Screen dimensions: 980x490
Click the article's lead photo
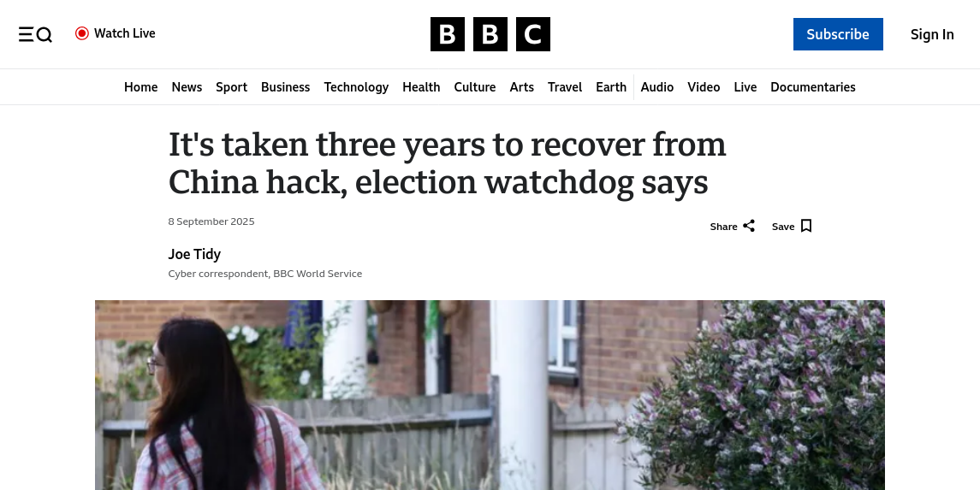tap(490, 395)
